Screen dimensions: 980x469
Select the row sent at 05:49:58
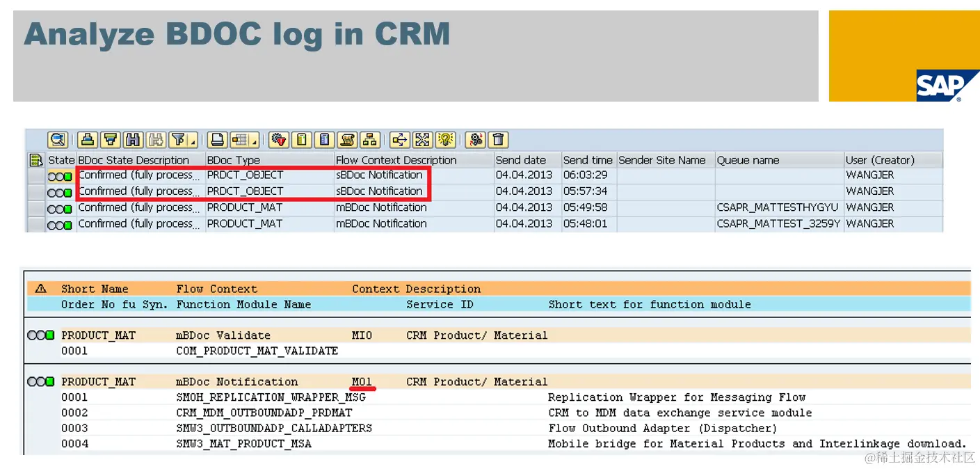point(36,208)
